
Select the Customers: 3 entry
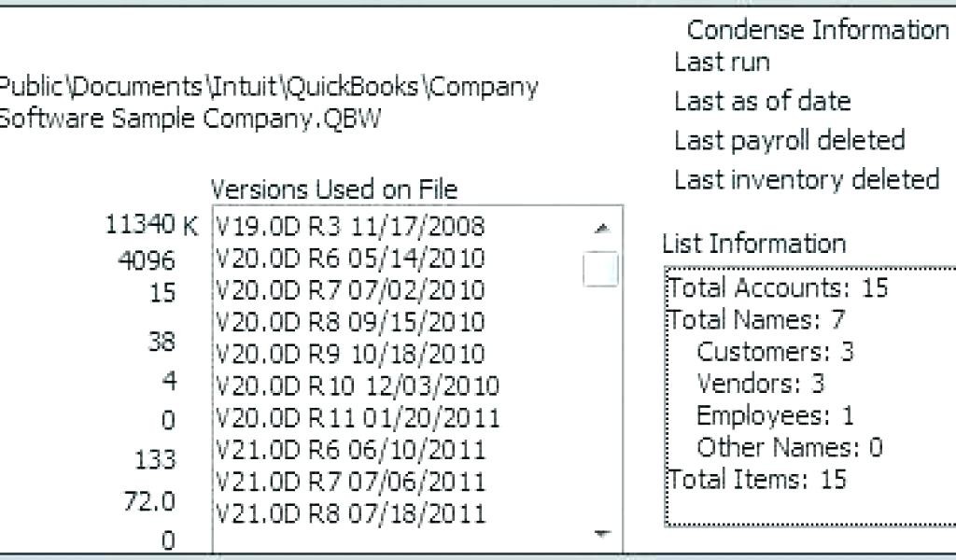tap(775, 352)
